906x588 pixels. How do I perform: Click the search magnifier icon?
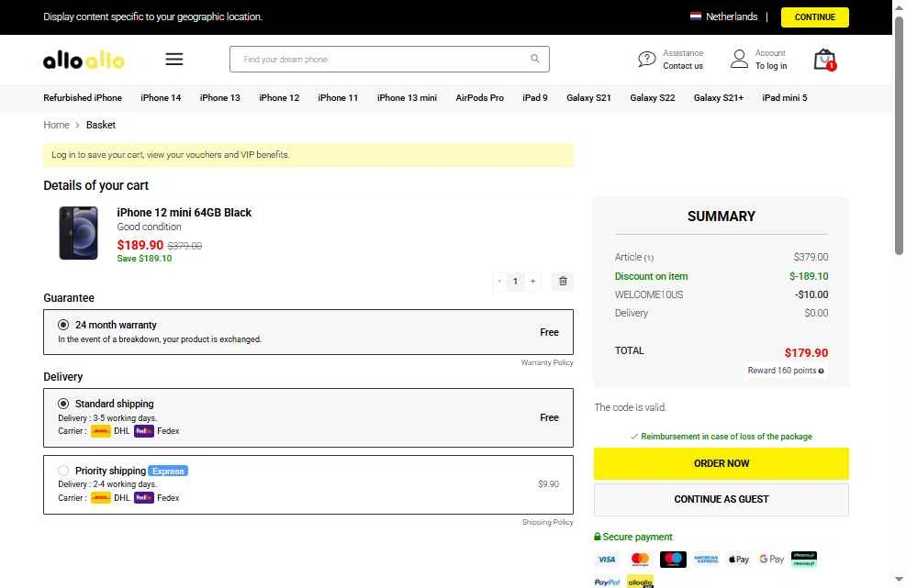point(535,59)
